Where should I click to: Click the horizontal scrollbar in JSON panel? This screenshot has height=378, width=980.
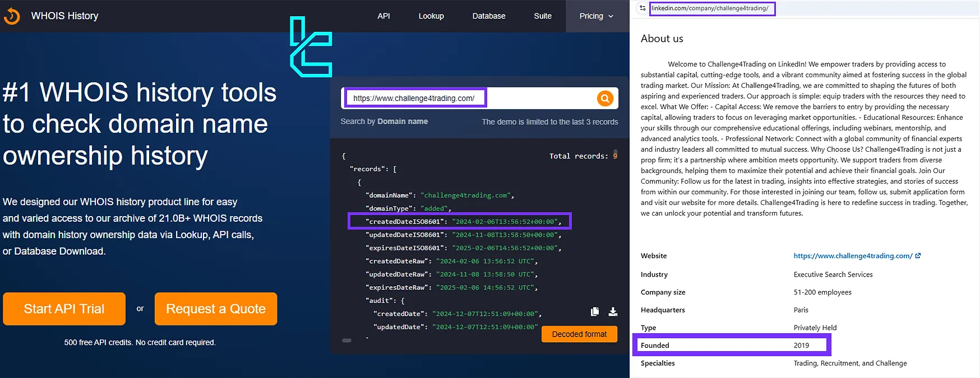347,340
